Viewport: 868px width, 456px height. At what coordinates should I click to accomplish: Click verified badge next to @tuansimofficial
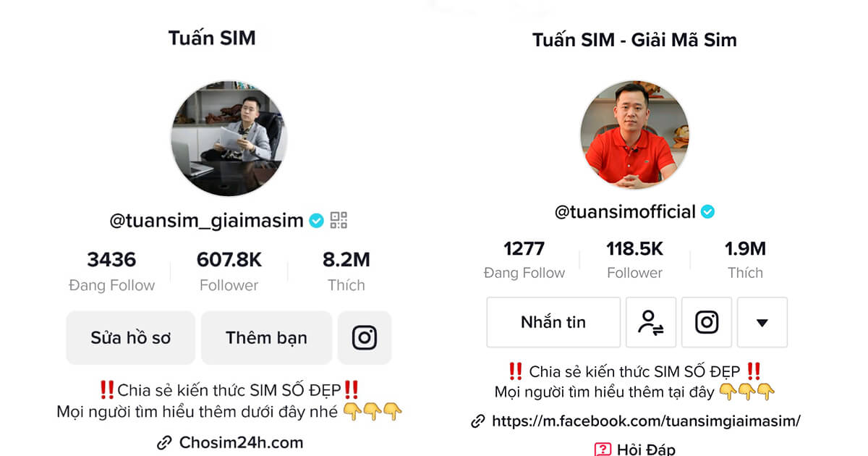coord(707,212)
